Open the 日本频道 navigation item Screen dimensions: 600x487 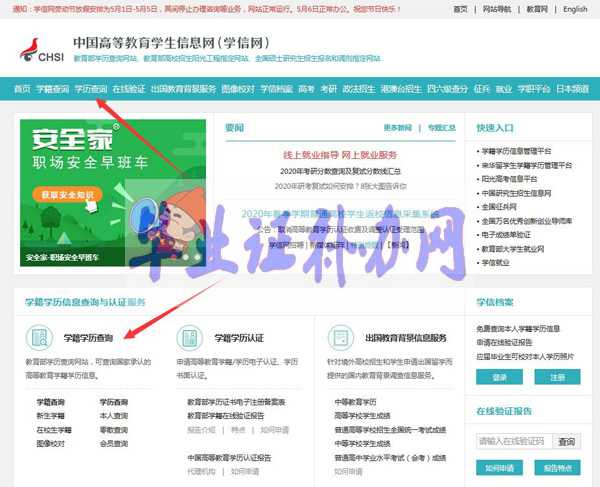pos(574,89)
